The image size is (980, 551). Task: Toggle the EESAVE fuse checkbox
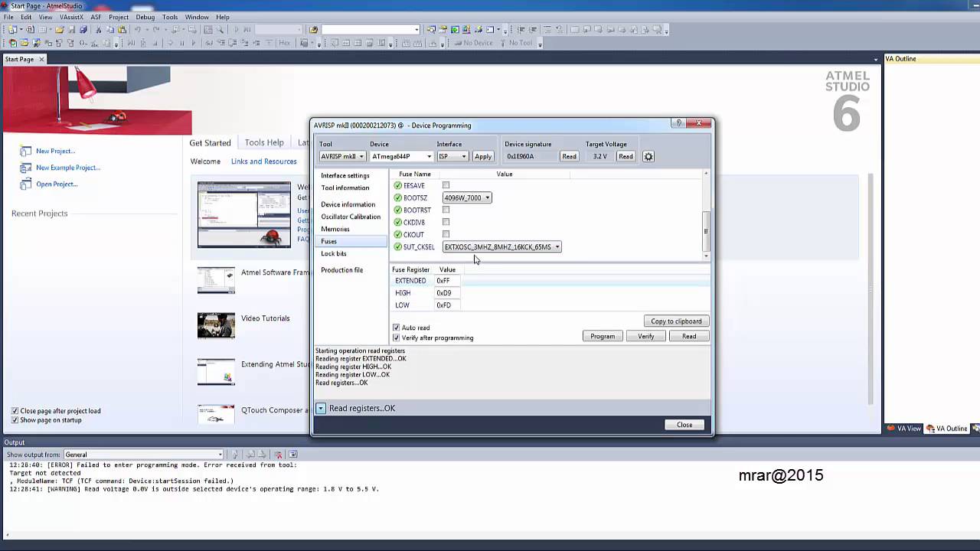point(446,185)
